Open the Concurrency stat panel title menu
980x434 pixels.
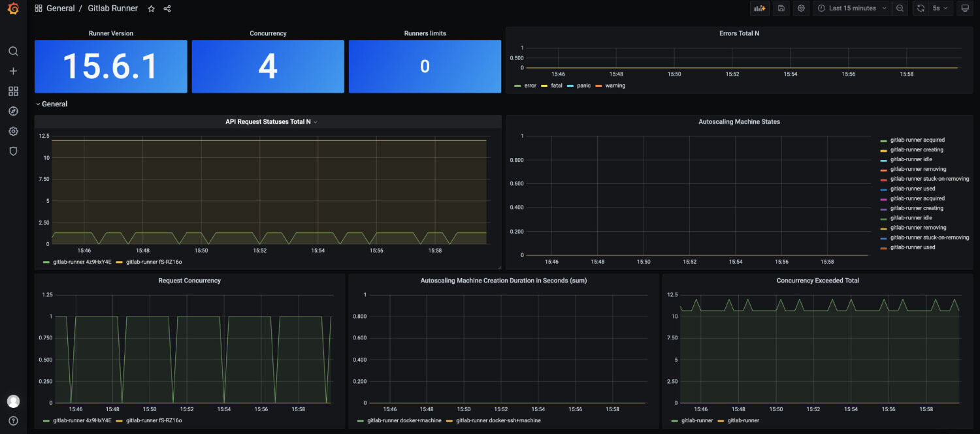click(268, 33)
